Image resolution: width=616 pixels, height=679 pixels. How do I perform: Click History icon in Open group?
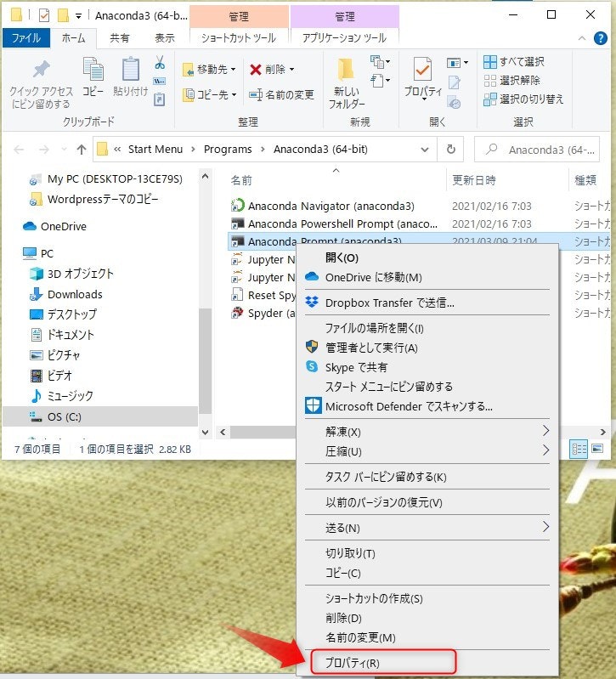(454, 103)
